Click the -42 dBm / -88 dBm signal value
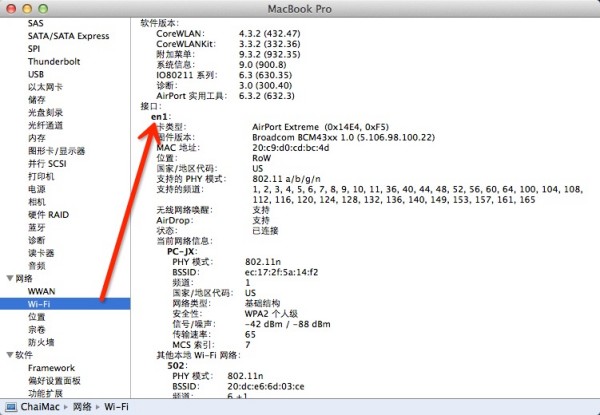600x415 pixels. 287,324
